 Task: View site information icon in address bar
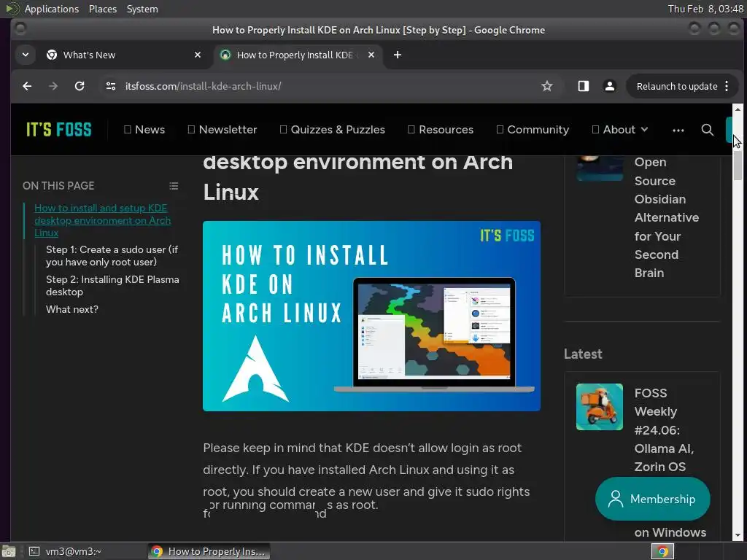pyautogui.click(x=111, y=86)
